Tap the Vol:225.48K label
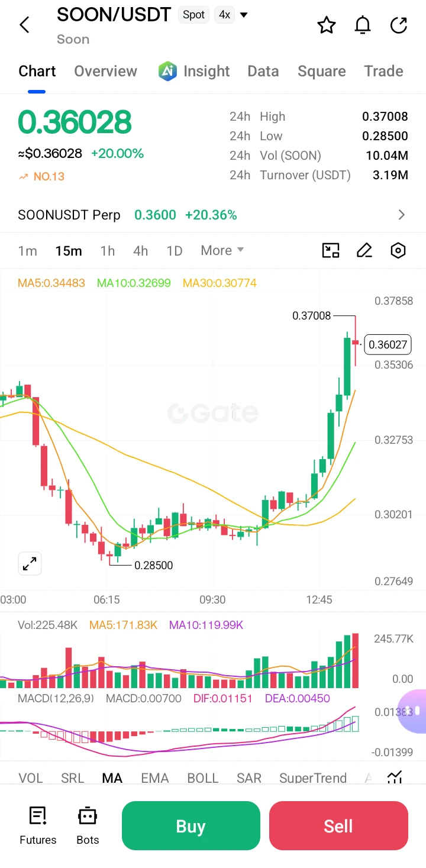426x868 pixels. [x=48, y=625]
